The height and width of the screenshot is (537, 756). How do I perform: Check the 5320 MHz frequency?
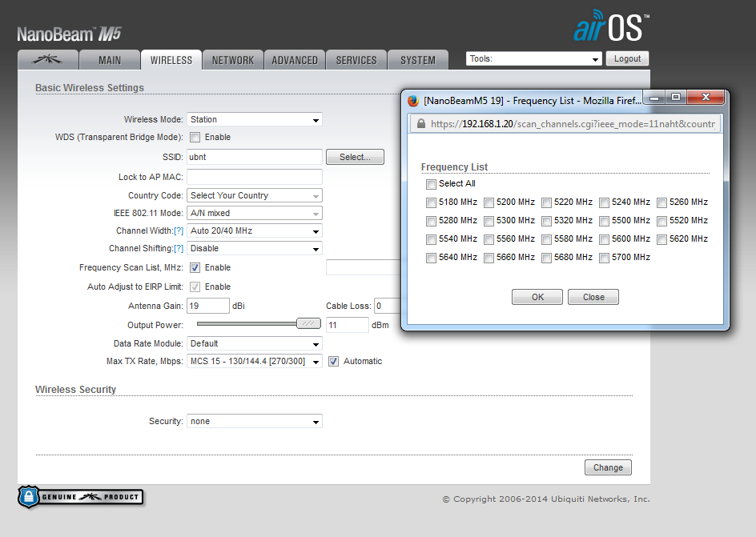(x=546, y=221)
